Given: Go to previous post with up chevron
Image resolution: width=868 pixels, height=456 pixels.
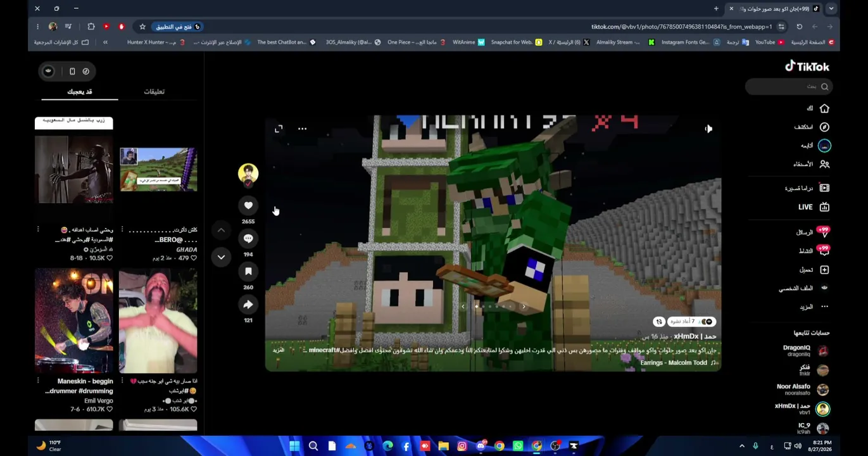Looking at the screenshot, I should click(221, 231).
